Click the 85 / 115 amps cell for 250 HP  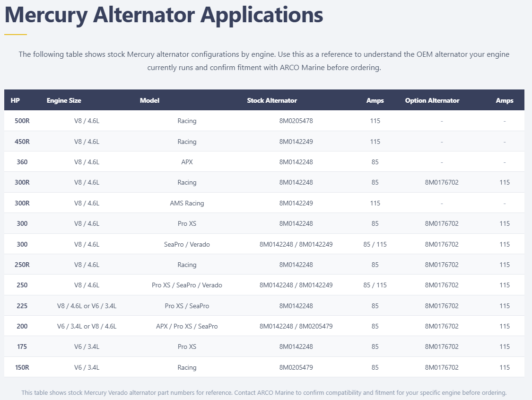pos(375,285)
